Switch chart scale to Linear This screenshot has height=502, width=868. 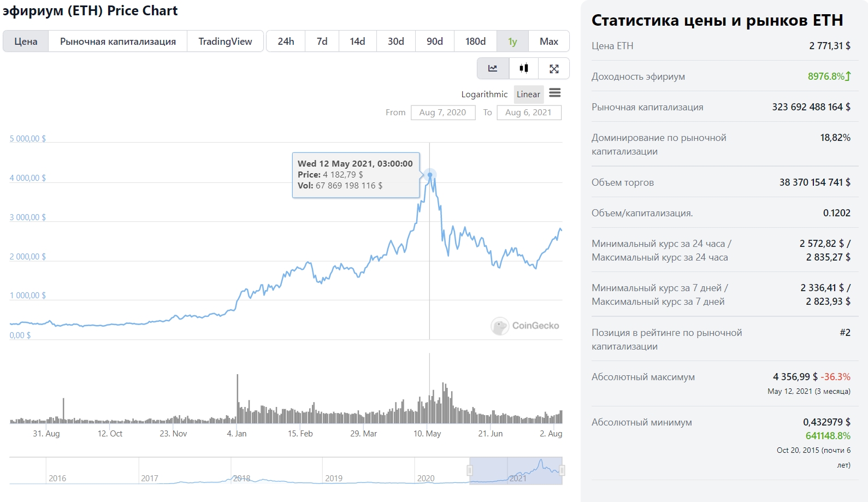coord(528,95)
